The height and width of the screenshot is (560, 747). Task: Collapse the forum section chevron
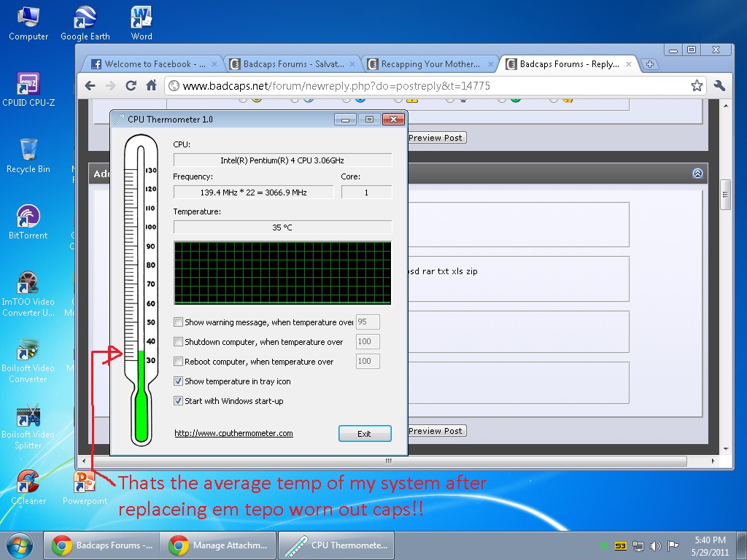point(697,174)
